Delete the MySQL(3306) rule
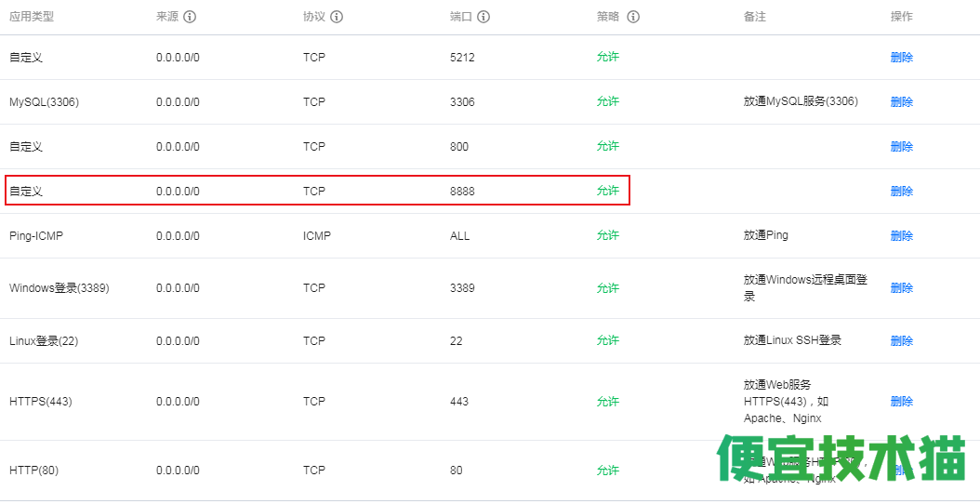The image size is (980, 504). pyautogui.click(x=901, y=102)
